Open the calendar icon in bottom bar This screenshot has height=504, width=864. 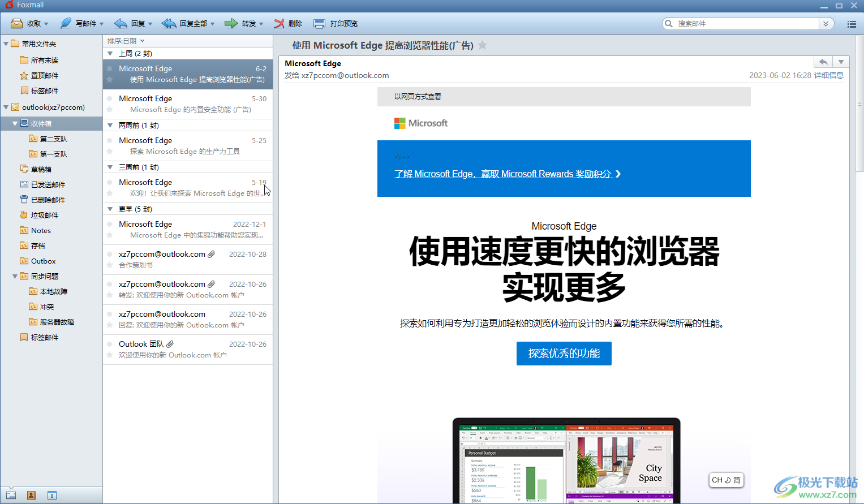[52, 496]
